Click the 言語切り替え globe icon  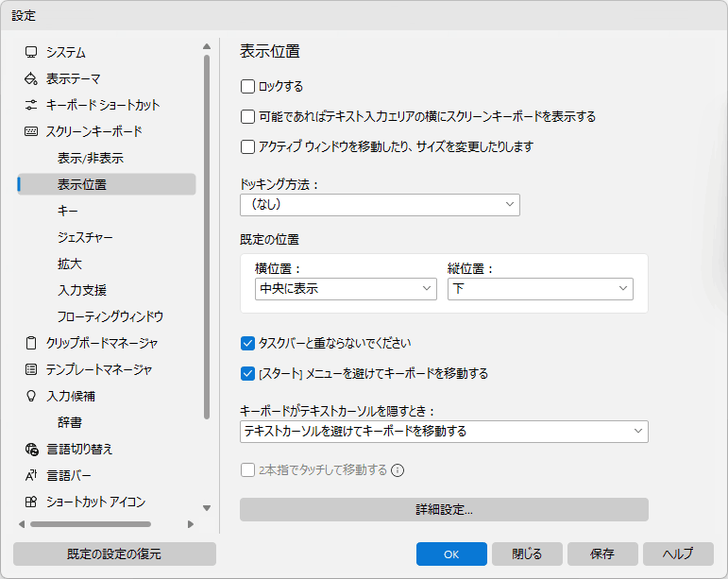pyautogui.click(x=31, y=449)
